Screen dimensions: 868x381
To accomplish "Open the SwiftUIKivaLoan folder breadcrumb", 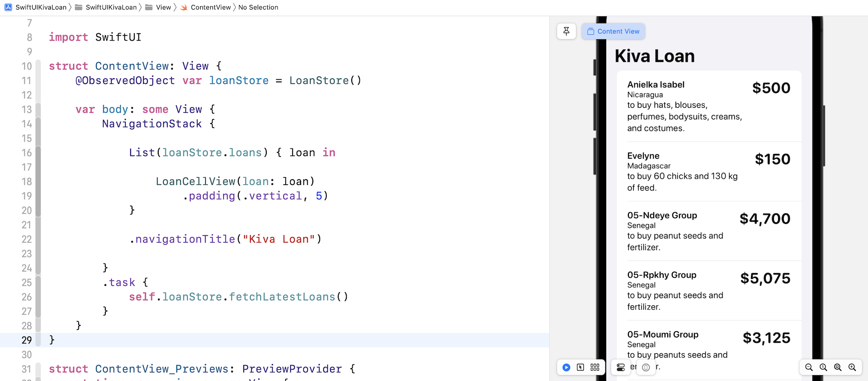I will point(106,7).
